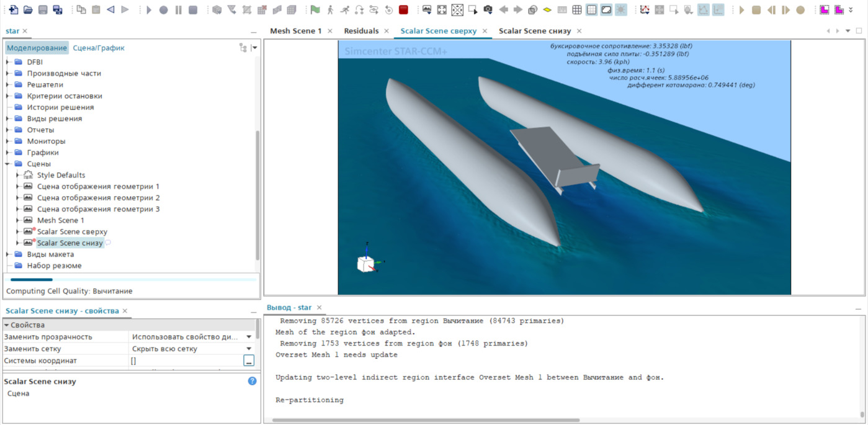Open the 'Заменить сетку' dropdown
Viewport: 868px width, 425px height.
[x=249, y=349]
